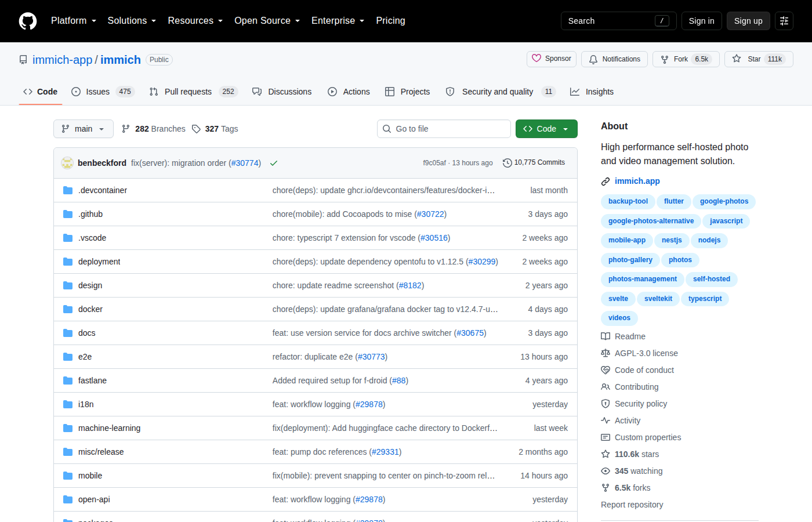This screenshot has width=812, height=522.
Task: Open the Activity pulse link
Action: [x=621, y=420]
